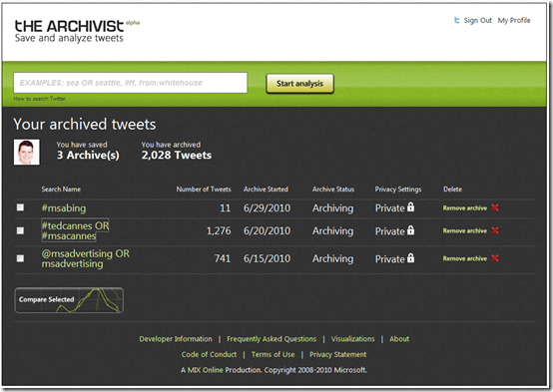The width and height of the screenshot is (553, 392).
Task: Click the Delete column header
Action: click(452, 190)
